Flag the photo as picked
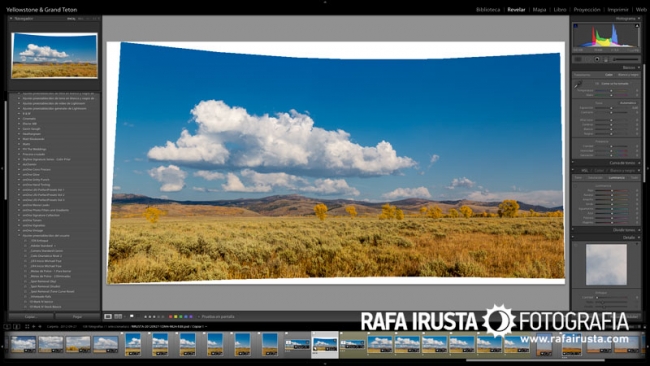Screen dimensions: 650x366 point(132,316)
